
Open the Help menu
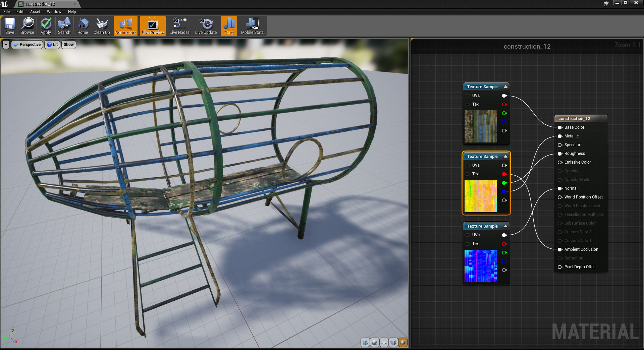(x=72, y=11)
